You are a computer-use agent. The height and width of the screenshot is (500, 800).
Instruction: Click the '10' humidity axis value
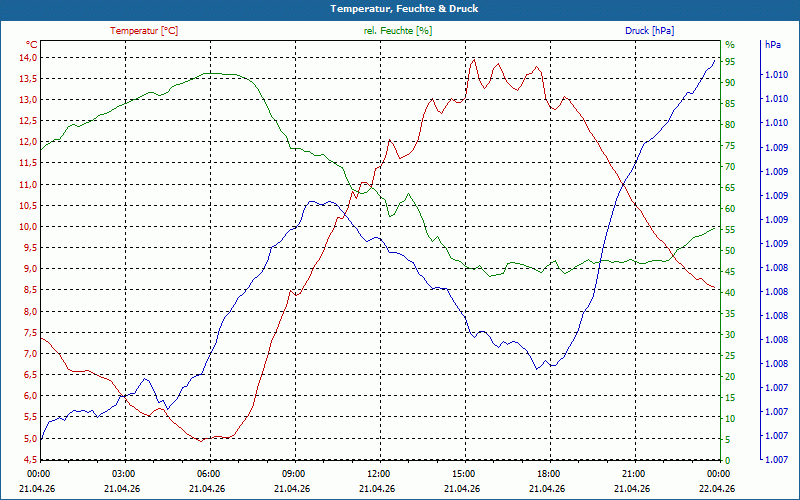tap(730, 418)
